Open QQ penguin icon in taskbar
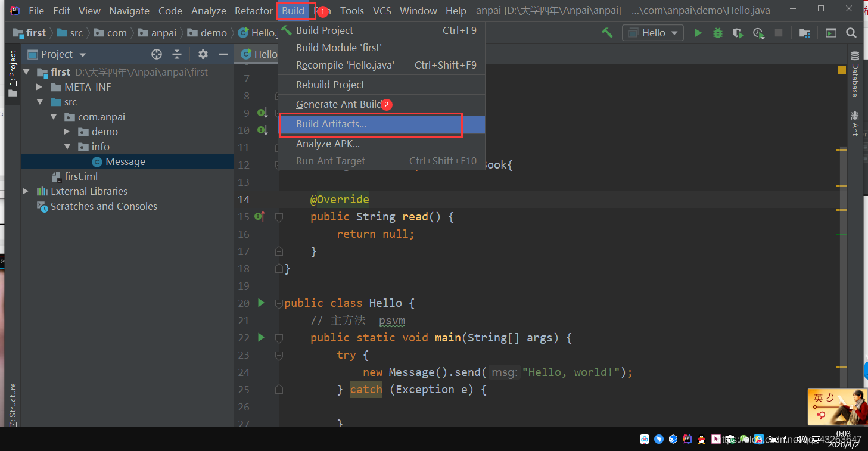Screen dimensions: 868x451 click(x=702, y=439)
